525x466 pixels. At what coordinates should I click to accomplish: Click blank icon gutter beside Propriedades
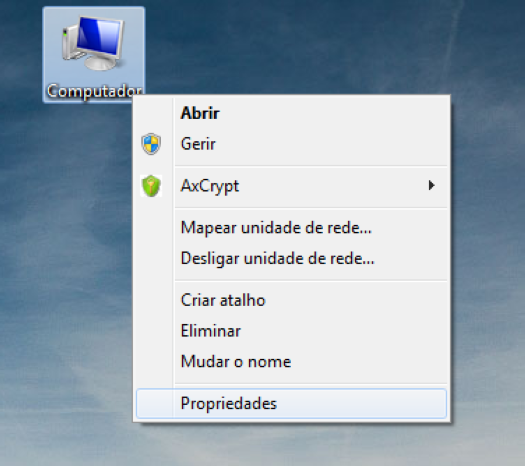[155, 403]
